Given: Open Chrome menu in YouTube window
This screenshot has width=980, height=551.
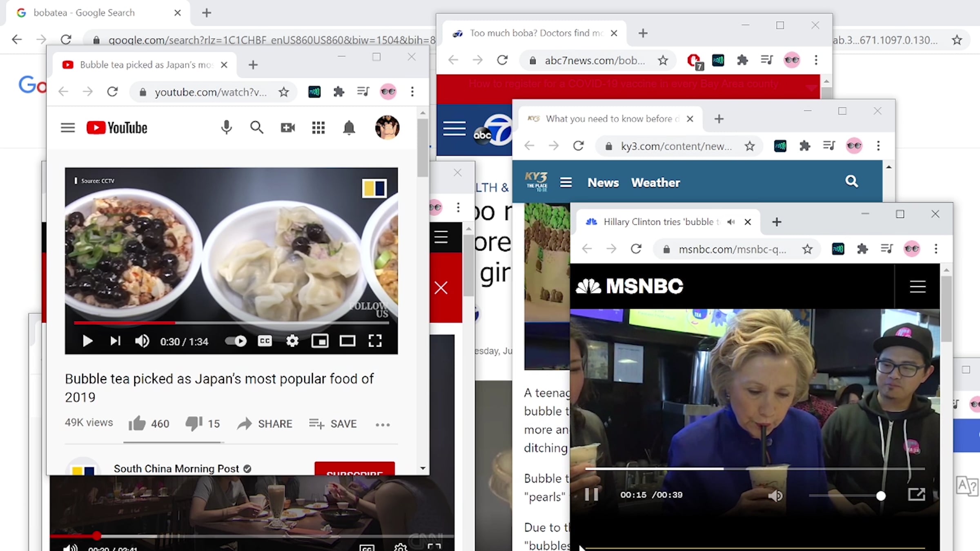Looking at the screenshot, I should coord(412,91).
